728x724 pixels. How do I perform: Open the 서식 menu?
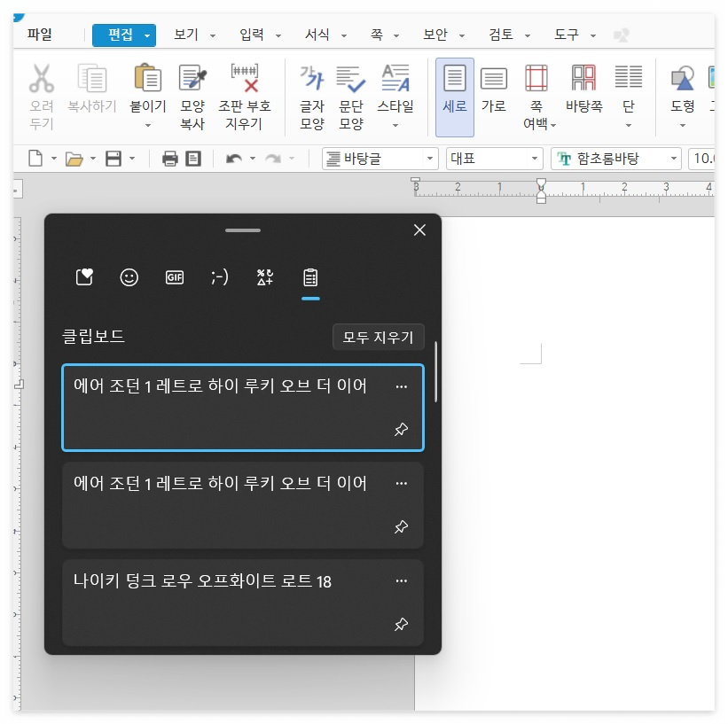(317, 35)
